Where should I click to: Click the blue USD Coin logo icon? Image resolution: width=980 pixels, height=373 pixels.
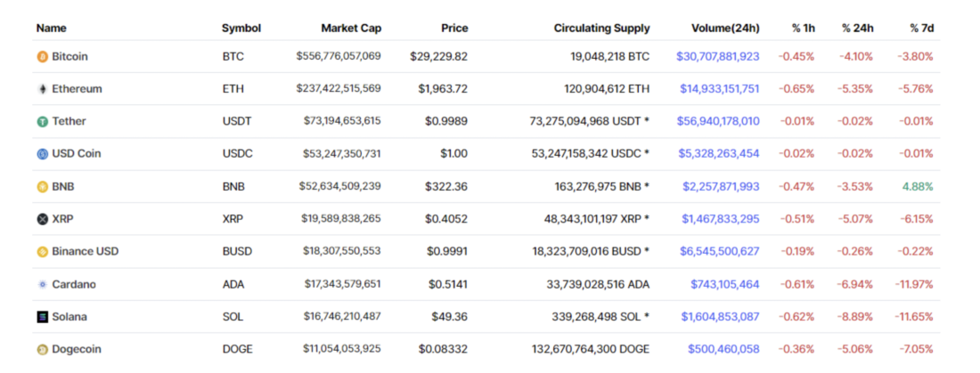pyautogui.click(x=42, y=154)
